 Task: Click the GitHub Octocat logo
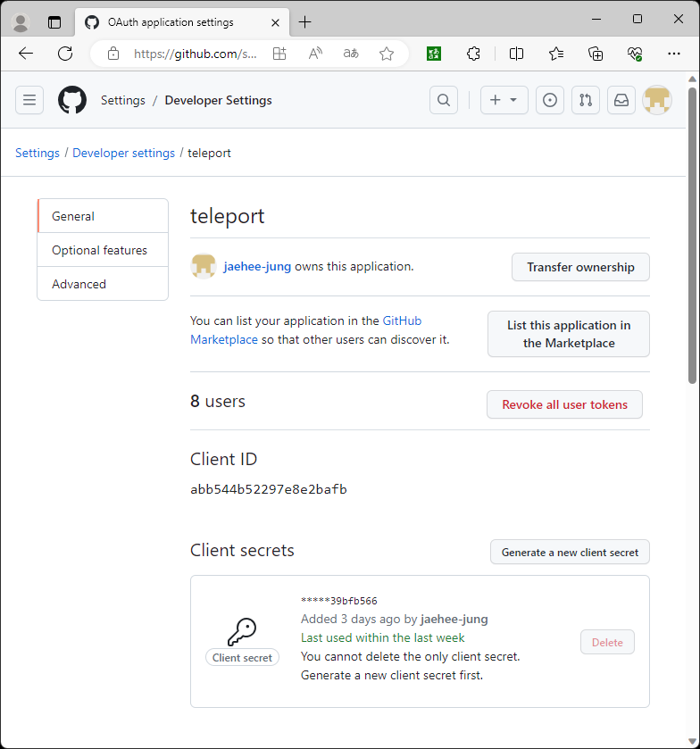pyautogui.click(x=72, y=100)
